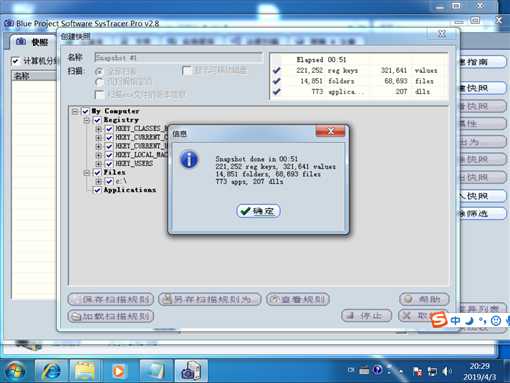Open Sogou IME logo in the floating bar
The height and width of the screenshot is (383, 510).
[439, 320]
